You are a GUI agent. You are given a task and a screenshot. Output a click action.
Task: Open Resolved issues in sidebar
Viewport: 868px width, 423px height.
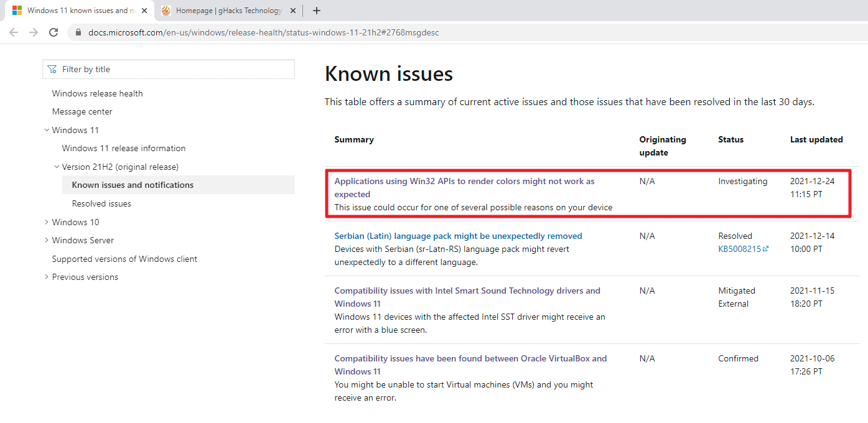[x=101, y=203]
